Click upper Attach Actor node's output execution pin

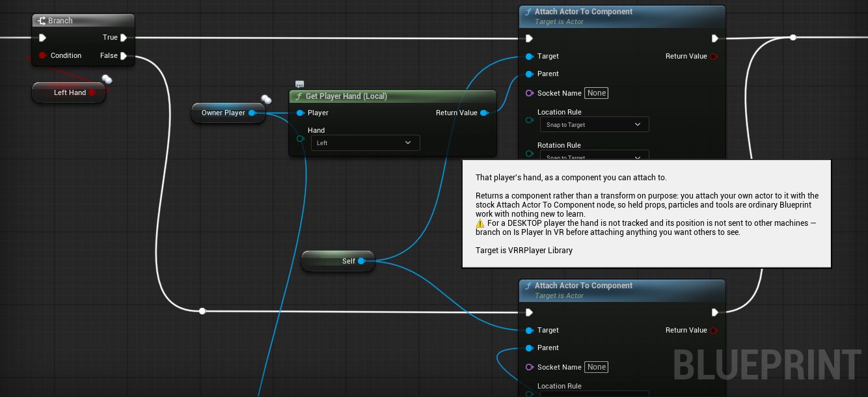[x=714, y=38]
